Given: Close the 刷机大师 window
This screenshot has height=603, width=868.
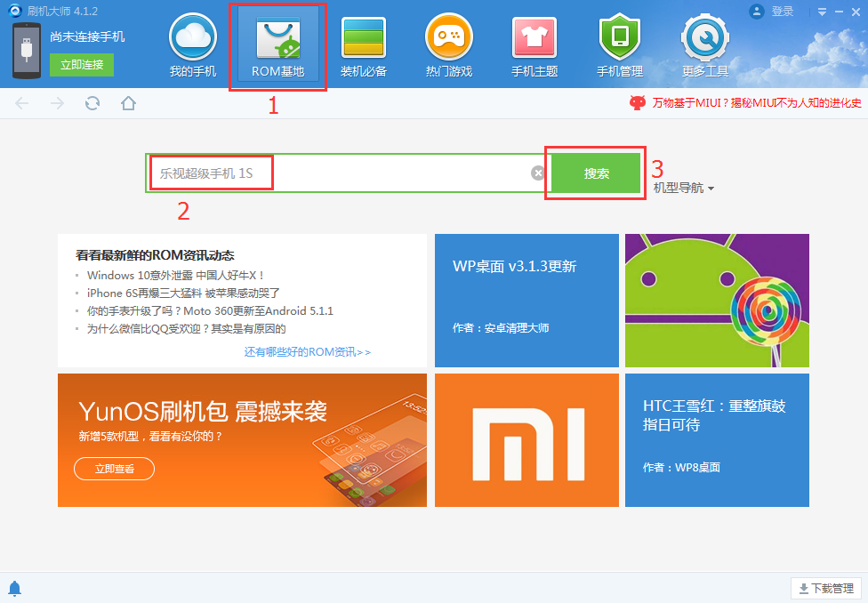Looking at the screenshot, I should pyautogui.click(x=856, y=12).
